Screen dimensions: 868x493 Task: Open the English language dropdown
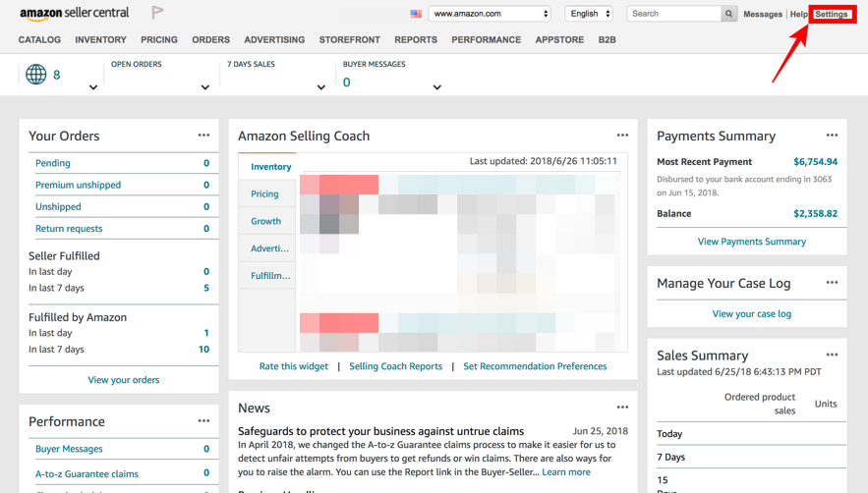pyautogui.click(x=589, y=14)
